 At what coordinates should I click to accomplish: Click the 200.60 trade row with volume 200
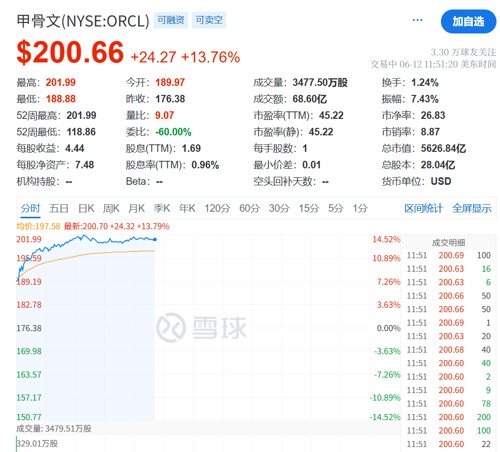click(449, 417)
